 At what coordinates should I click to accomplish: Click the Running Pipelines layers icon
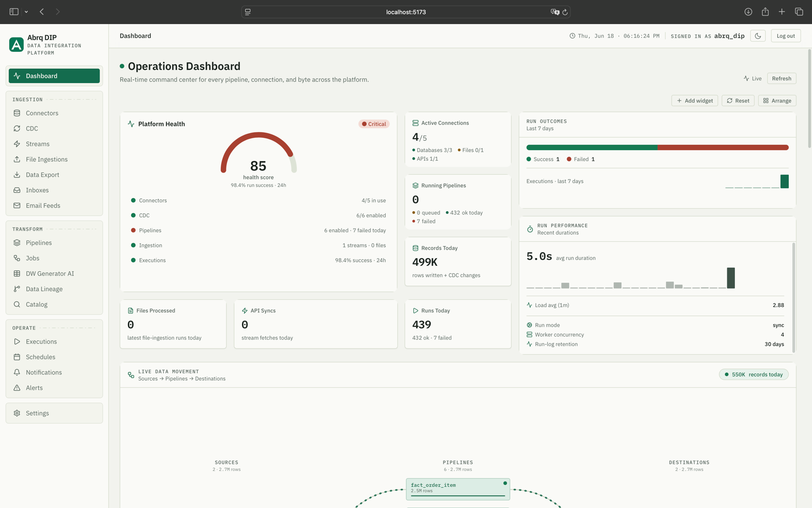[x=415, y=185]
